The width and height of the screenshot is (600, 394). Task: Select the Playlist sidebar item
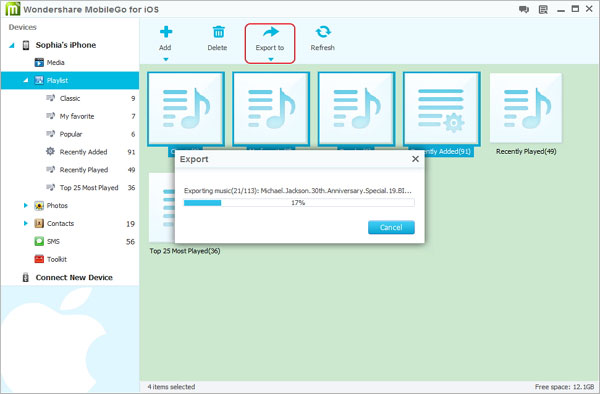coord(70,80)
